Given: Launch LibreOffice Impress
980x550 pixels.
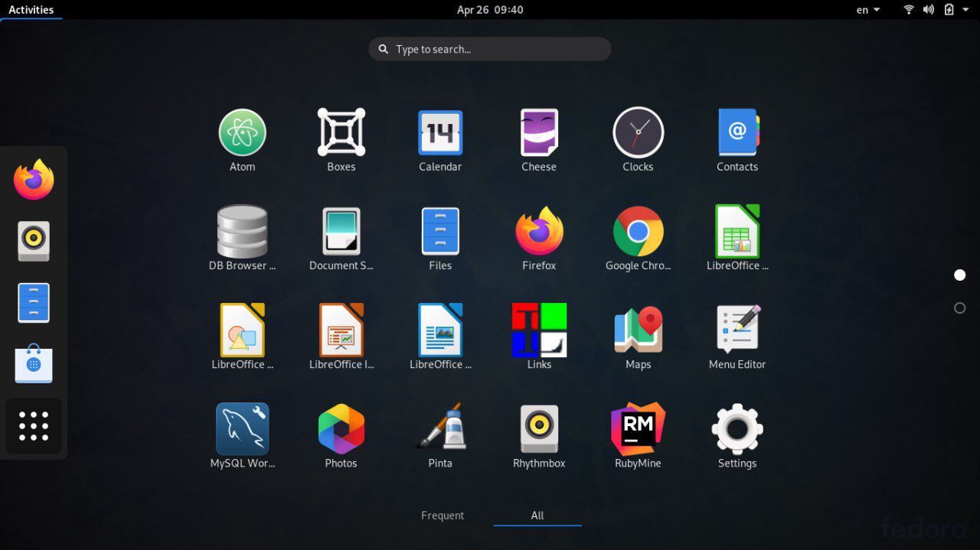Looking at the screenshot, I should pyautogui.click(x=341, y=337).
